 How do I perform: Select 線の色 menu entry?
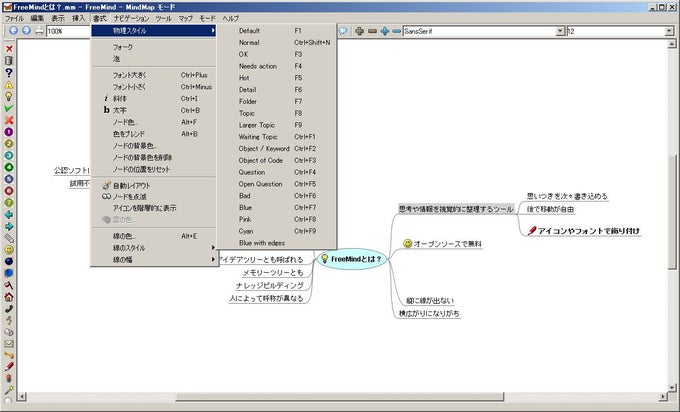154,236
